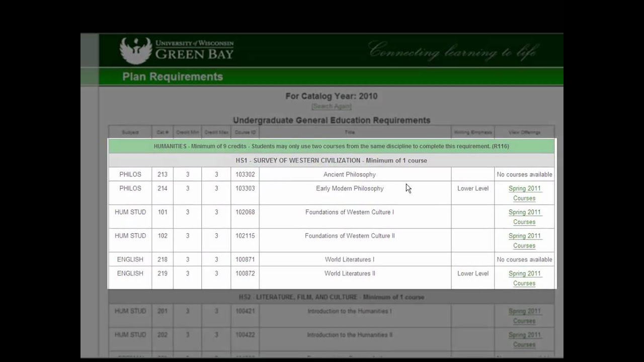The width and height of the screenshot is (644, 362).
Task: Click the HS1 Survey of Western Civilization header
Action: tap(332, 160)
